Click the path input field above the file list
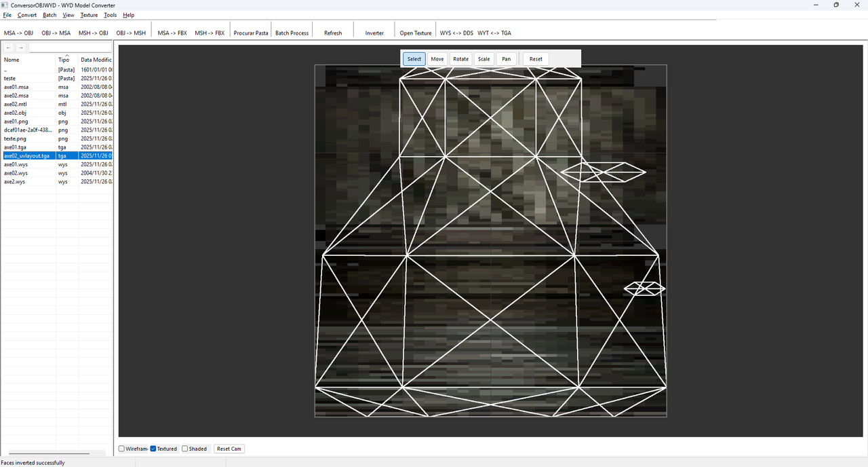The width and height of the screenshot is (868, 467). 70,48
